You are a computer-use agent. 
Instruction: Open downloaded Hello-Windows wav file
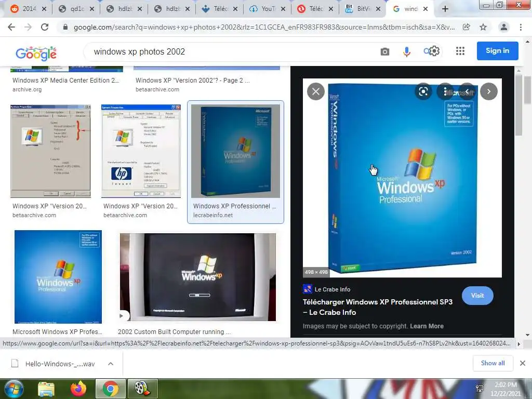coord(60,364)
